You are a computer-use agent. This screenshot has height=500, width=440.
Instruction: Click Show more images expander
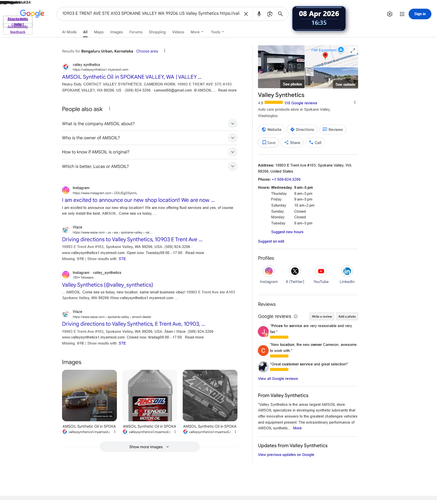coord(149,447)
